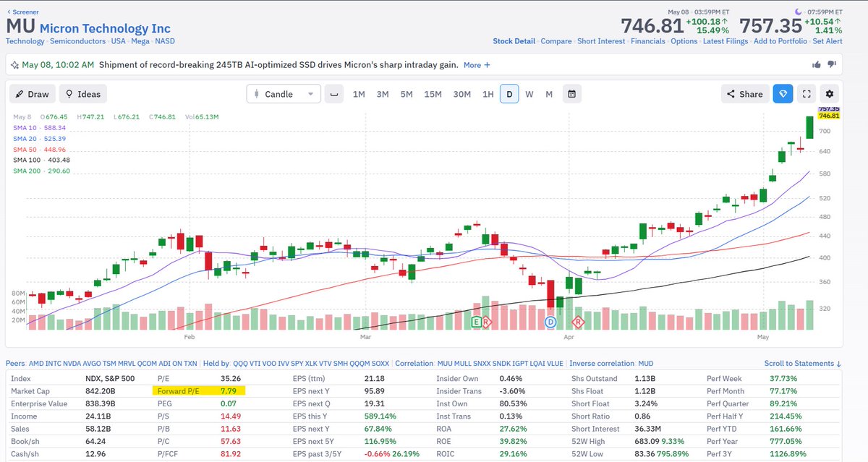Expand news with More +

coord(477,65)
